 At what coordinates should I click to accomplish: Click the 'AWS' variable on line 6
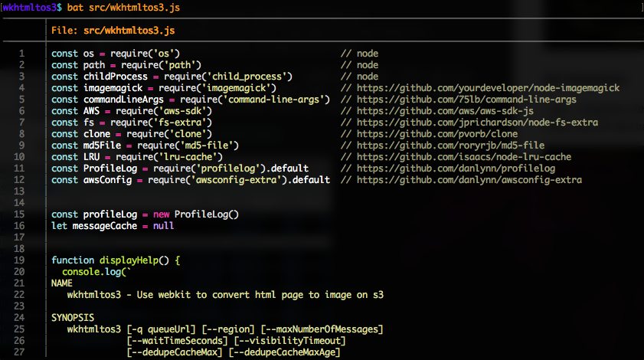click(91, 111)
